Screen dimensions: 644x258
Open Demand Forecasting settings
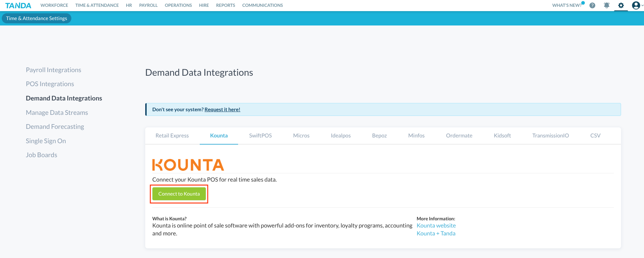tap(55, 127)
